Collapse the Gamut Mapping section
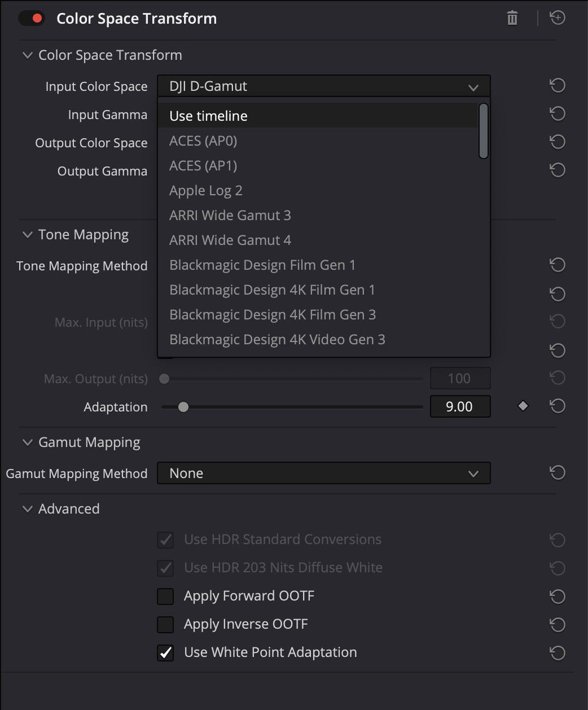 [27, 442]
